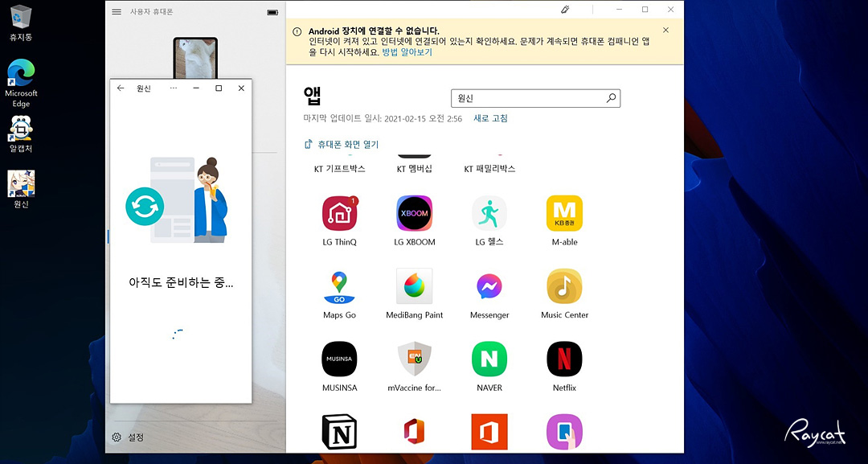The image size is (868, 464).
Task: Launch the Notion app icon
Action: tap(339, 432)
